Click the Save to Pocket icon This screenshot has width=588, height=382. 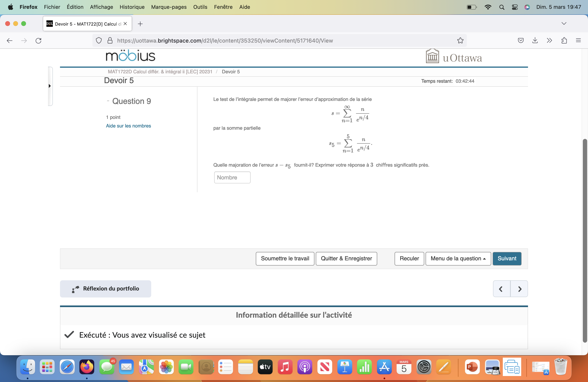coord(521,41)
